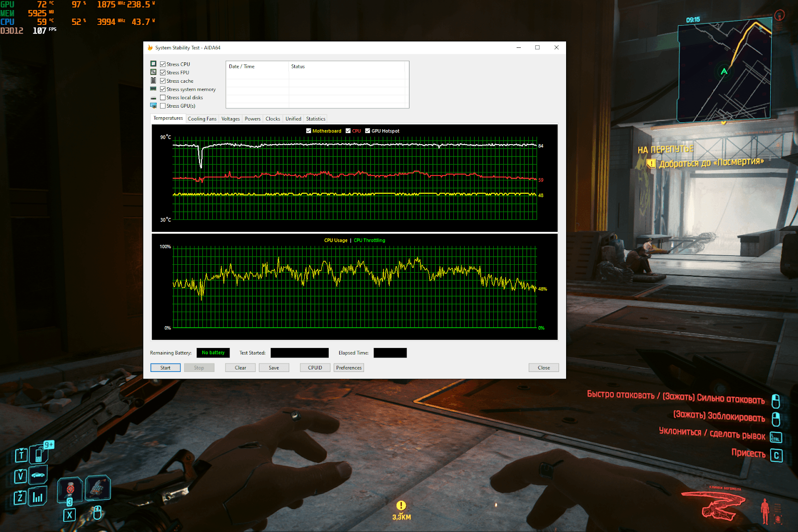Open the Statistics tab
Viewport: 798px width, 532px height.
pyautogui.click(x=316, y=119)
